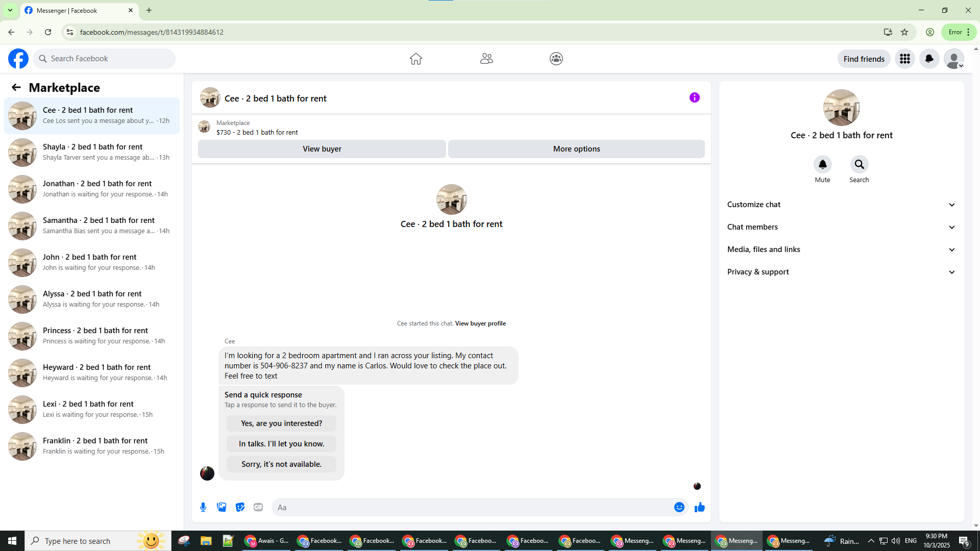Open Samantha conversation in list
This screenshot has height=551, width=980.
92,226
